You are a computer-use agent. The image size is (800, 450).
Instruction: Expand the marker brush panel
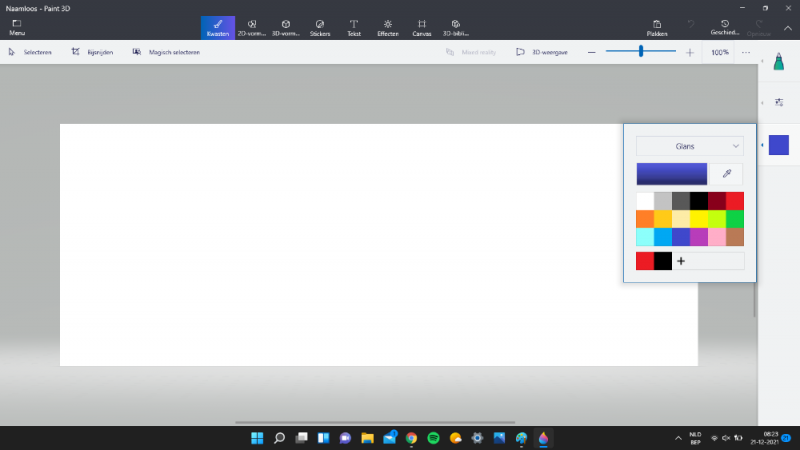pos(779,64)
